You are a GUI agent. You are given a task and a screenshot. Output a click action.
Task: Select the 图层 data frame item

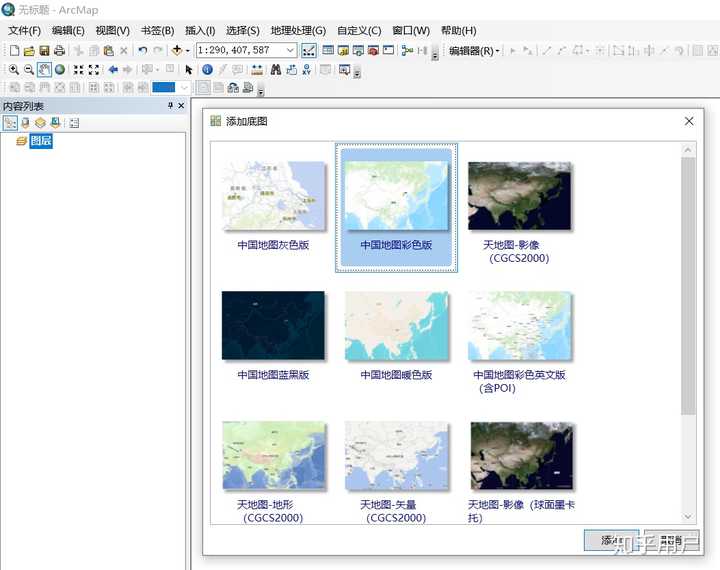coord(41,141)
